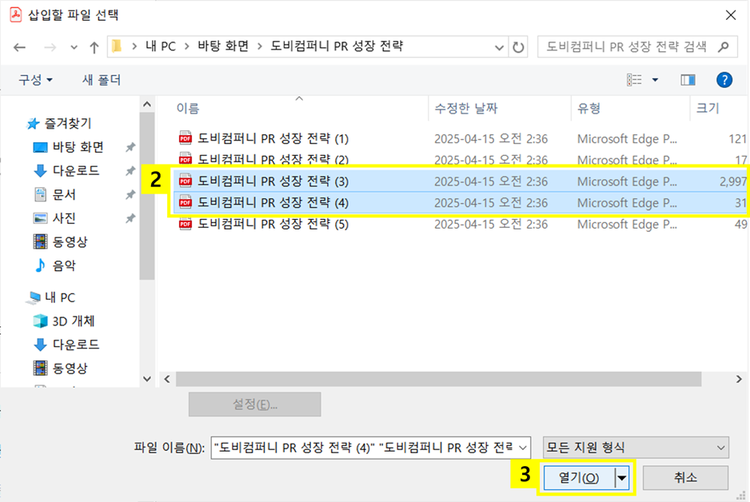Expand 파일 이름 dropdown arrow

pyautogui.click(x=523, y=448)
